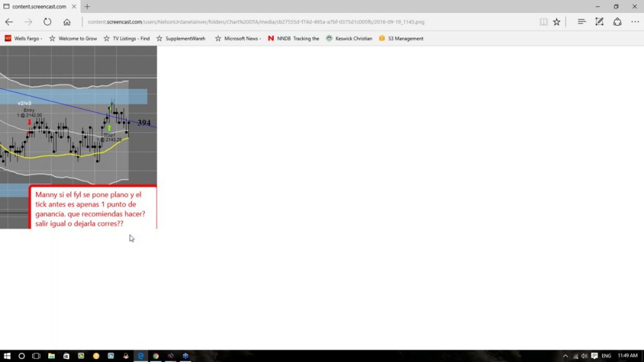Open the Hub favorites and history icon
This screenshot has width=644, height=362.
(x=581, y=22)
